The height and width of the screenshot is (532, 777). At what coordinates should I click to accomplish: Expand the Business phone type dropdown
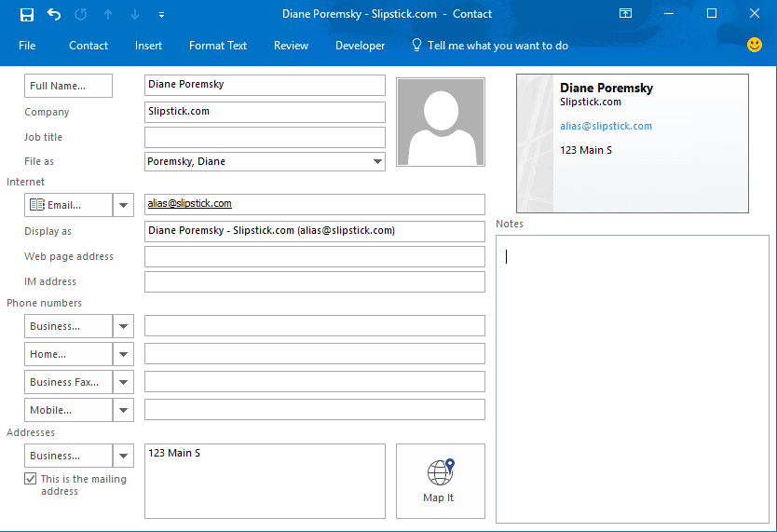(x=123, y=326)
